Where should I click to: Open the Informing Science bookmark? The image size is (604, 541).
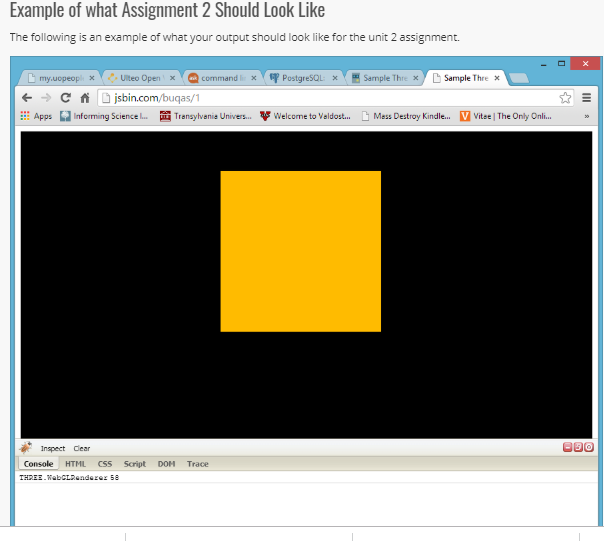click(104, 116)
